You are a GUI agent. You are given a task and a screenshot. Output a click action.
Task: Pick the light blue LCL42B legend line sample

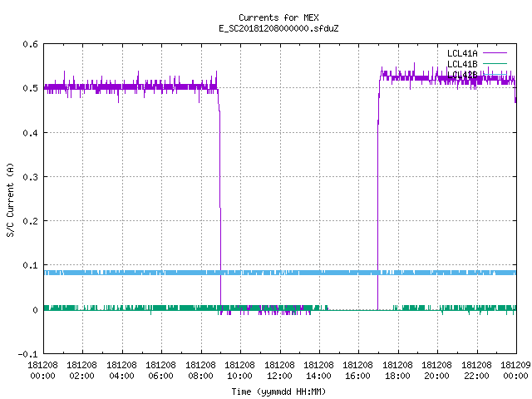point(495,74)
